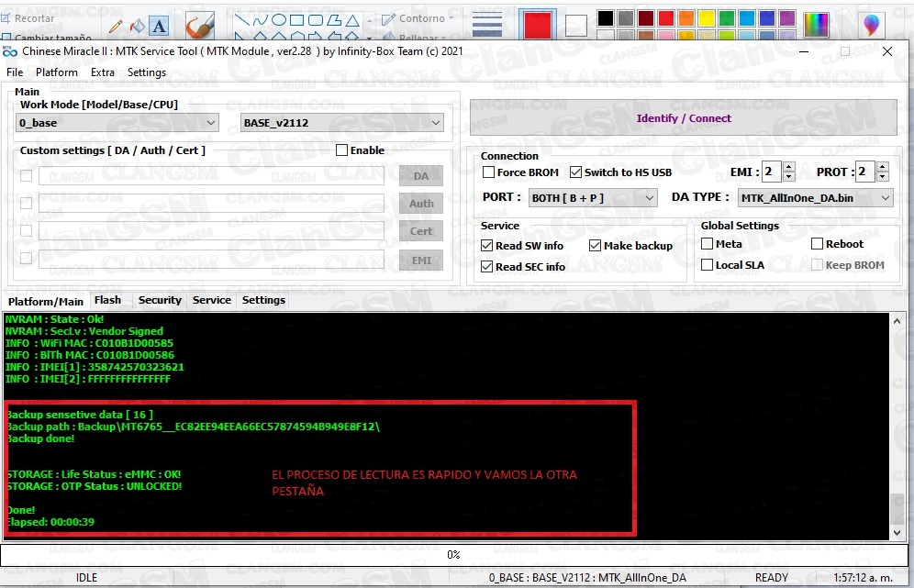Open the Work Mode 0_base dropdown
This screenshot has height=588, width=914.
point(119,122)
